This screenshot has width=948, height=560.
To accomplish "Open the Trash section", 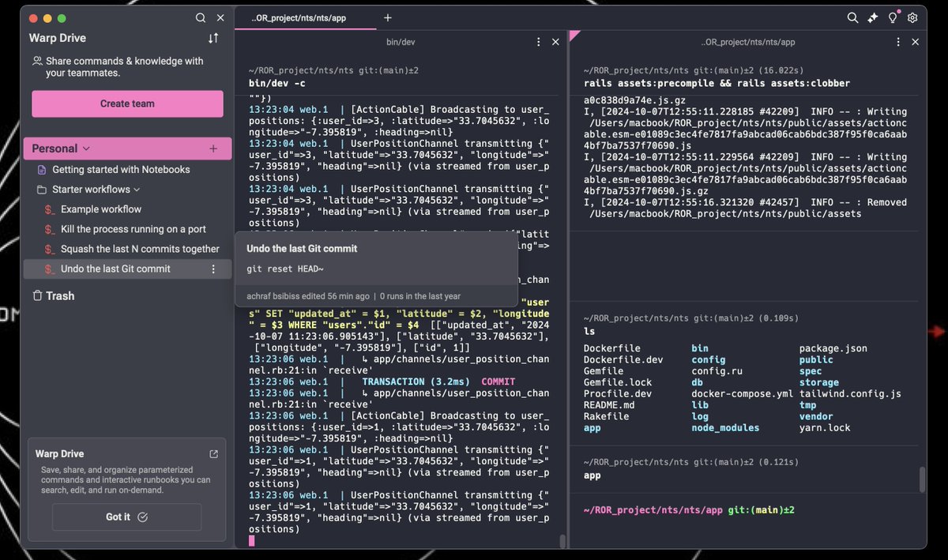I will point(60,295).
